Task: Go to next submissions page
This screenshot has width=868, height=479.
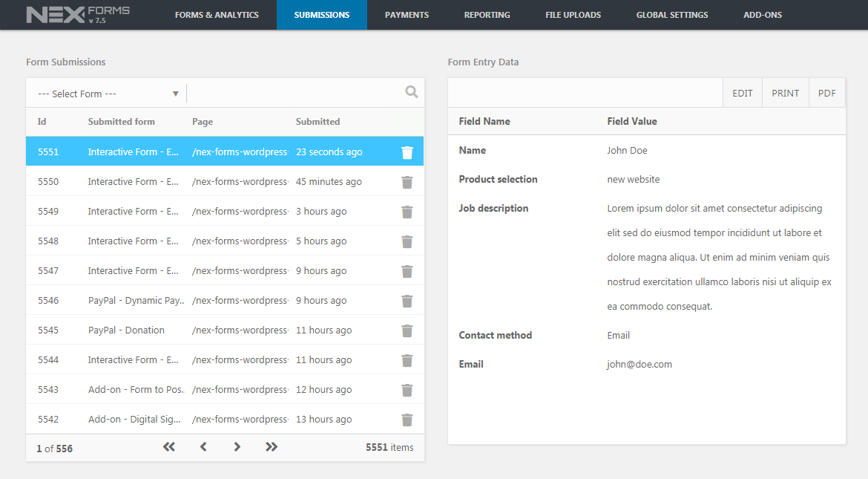Action: tap(237, 447)
